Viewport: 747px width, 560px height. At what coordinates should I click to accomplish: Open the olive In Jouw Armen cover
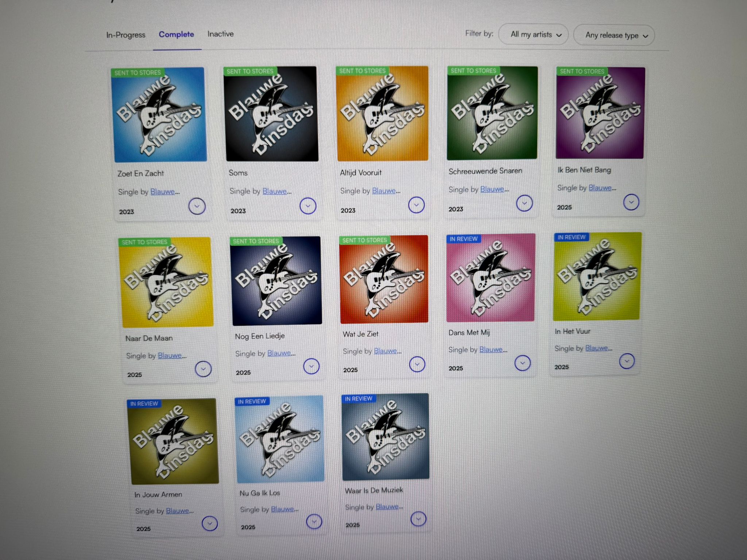click(173, 441)
